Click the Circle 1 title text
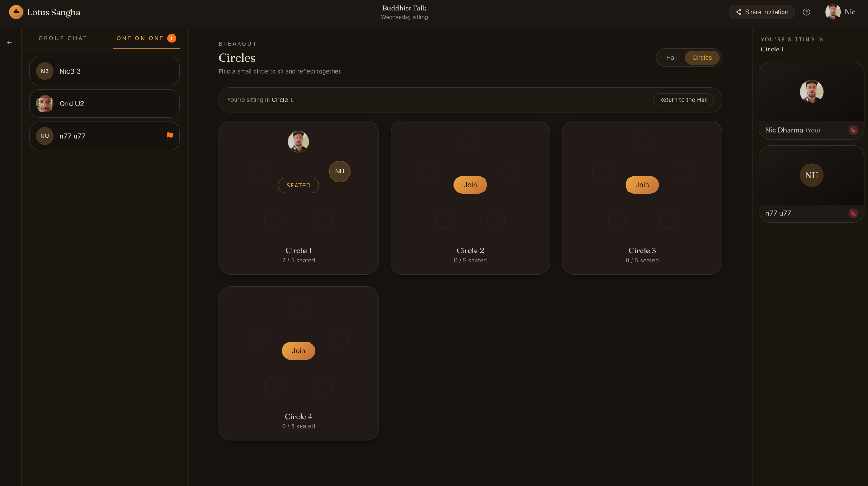Image resolution: width=868 pixels, height=486 pixels. 298,251
